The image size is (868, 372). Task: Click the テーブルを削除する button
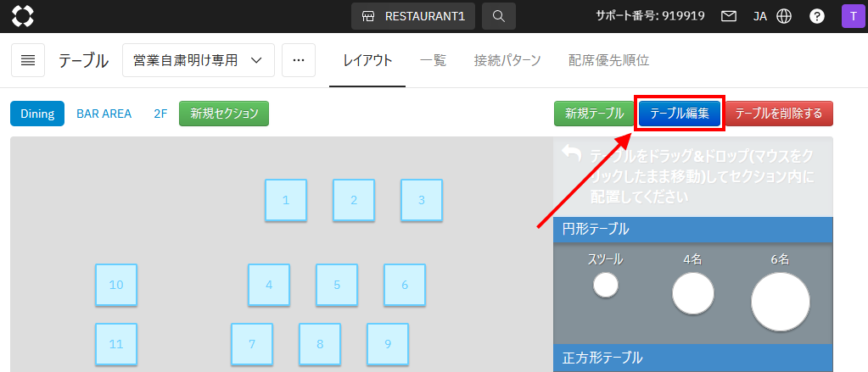click(x=778, y=114)
